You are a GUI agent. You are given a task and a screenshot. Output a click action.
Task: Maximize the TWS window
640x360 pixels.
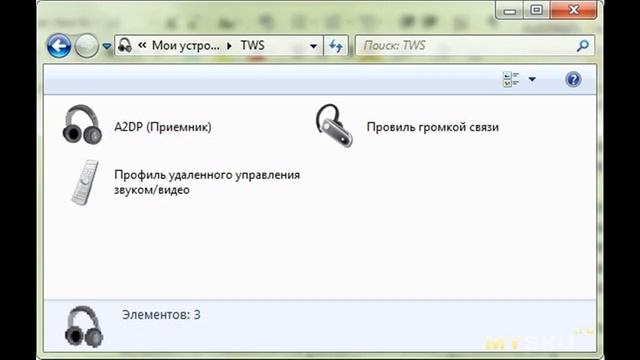pyautogui.click(x=536, y=10)
